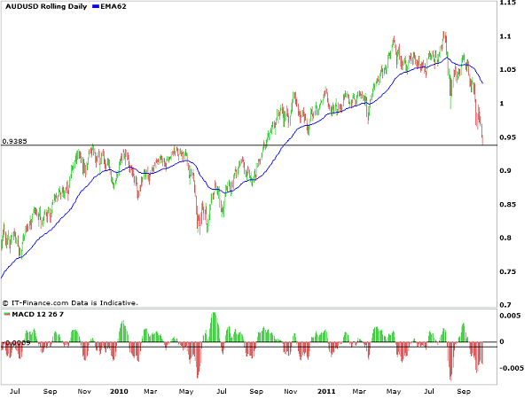532x399 pixels.
Task: Select the EMA62 legend label
Action: (113, 6)
